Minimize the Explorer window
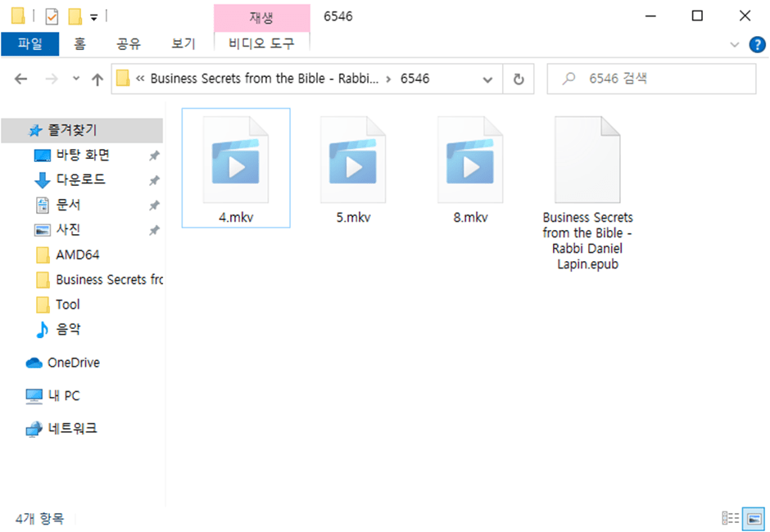Image resolution: width=770 pixels, height=532 pixels. [x=650, y=16]
